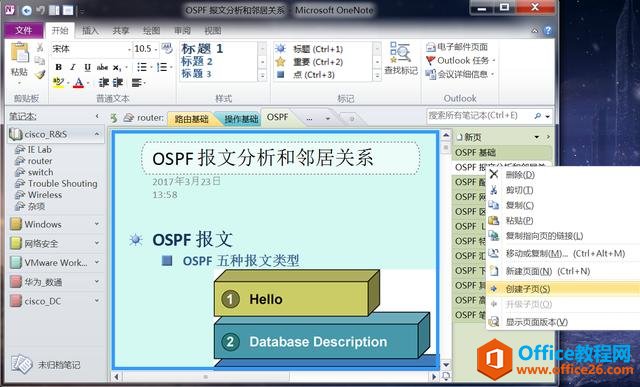Viewport: 640px width, 387px height.
Task: Open 会议详细信息 meeting details
Action: [460, 74]
